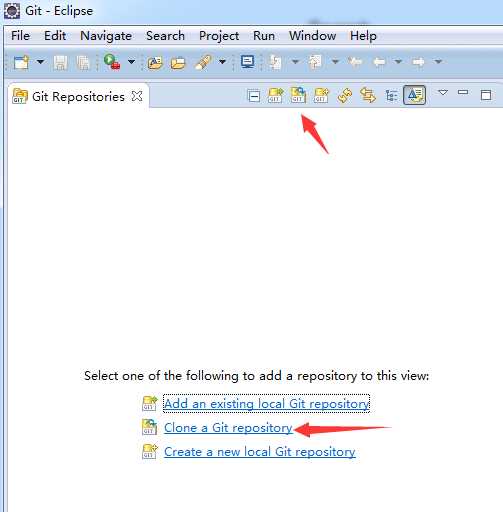The width and height of the screenshot is (503, 512).
Task: Open the File menu
Action: (20, 36)
